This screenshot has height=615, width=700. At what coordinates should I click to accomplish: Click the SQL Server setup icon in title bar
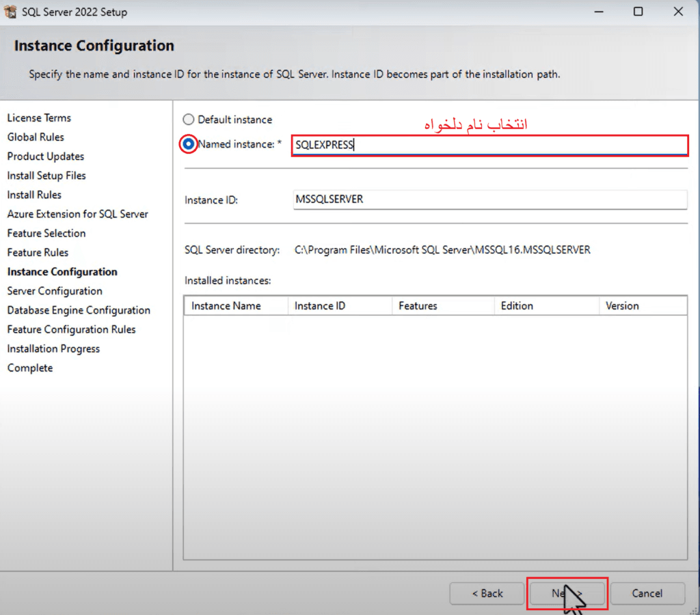[12, 11]
